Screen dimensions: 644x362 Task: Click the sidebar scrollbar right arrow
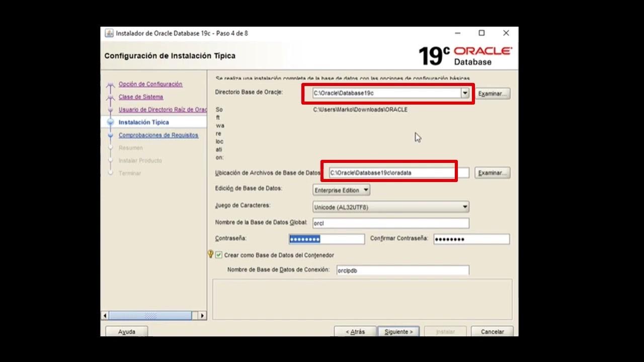202,316
